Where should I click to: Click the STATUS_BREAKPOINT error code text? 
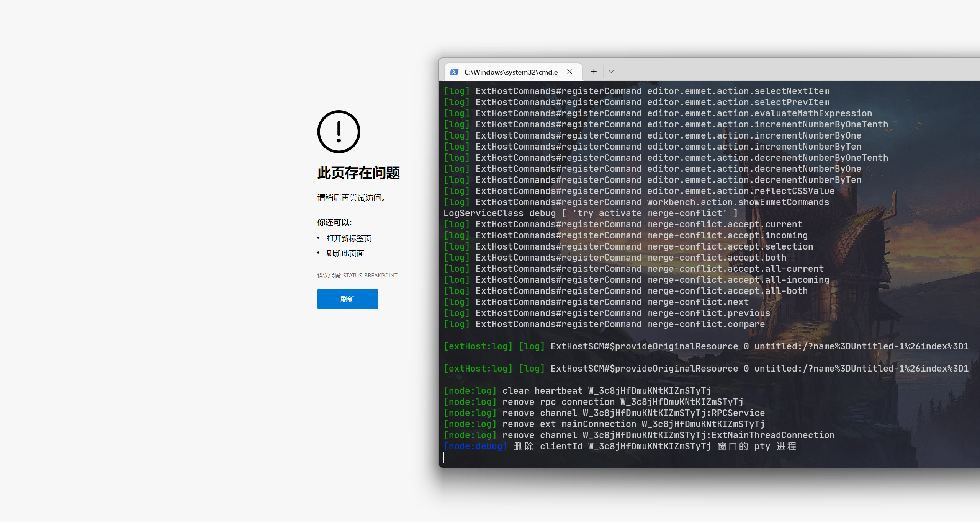[x=370, y=275]
